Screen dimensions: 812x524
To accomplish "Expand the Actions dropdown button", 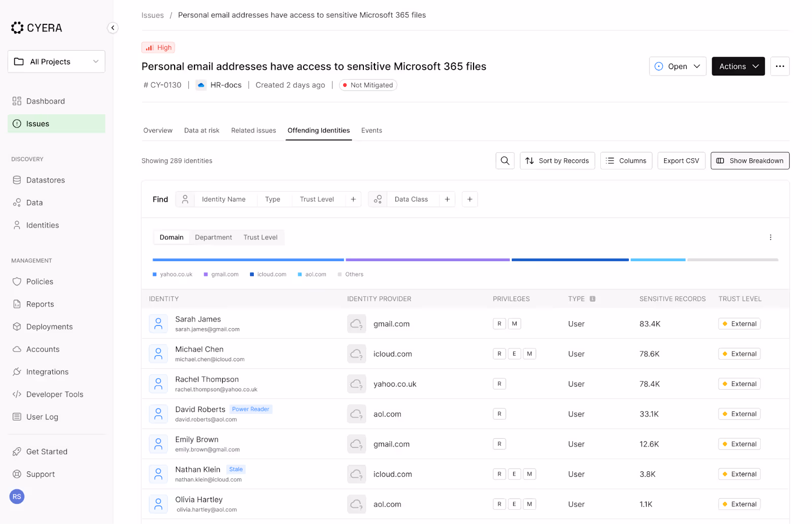I will (738, 66).
